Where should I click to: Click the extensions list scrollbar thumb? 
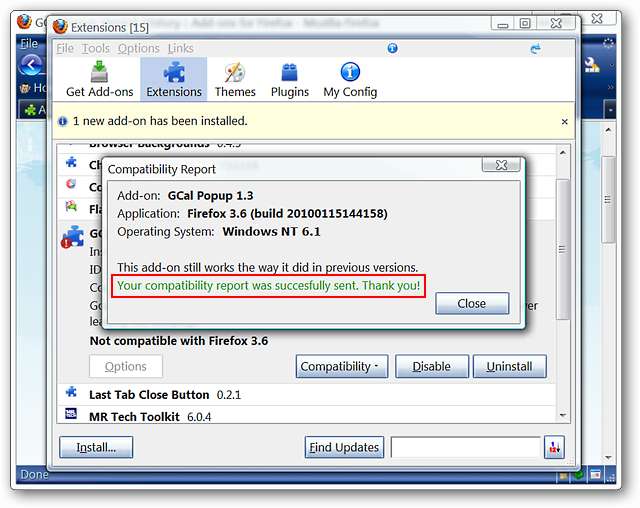[x=562, y=249]
